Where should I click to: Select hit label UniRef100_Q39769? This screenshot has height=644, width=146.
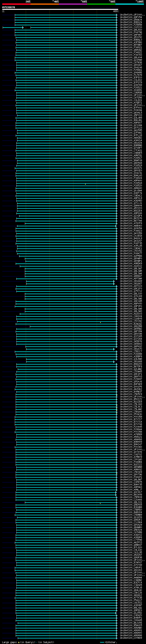(131, 85)
